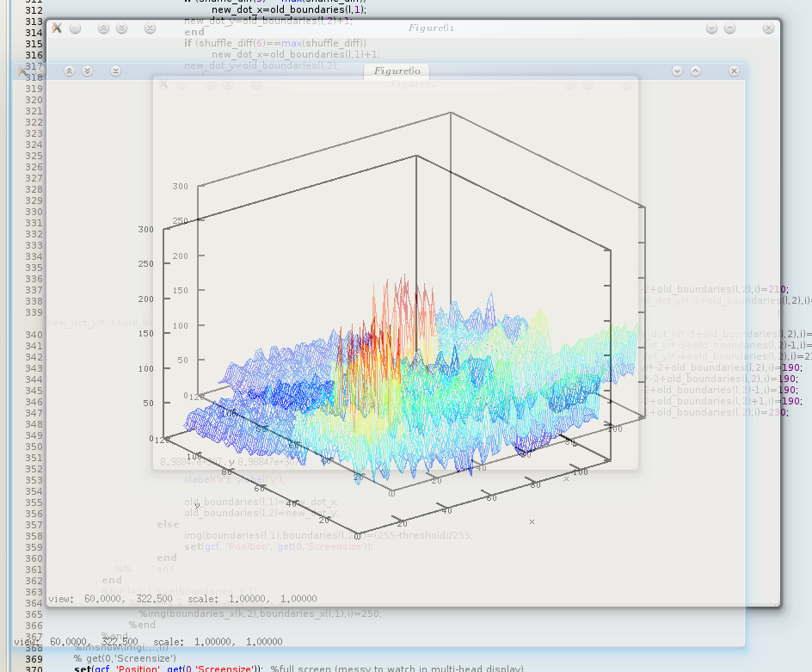The width and height of the screenshot is (812, 672).
Task: Click the code "% get(0,'Screensize')" on line 369
Action: (x=125, y=658)
